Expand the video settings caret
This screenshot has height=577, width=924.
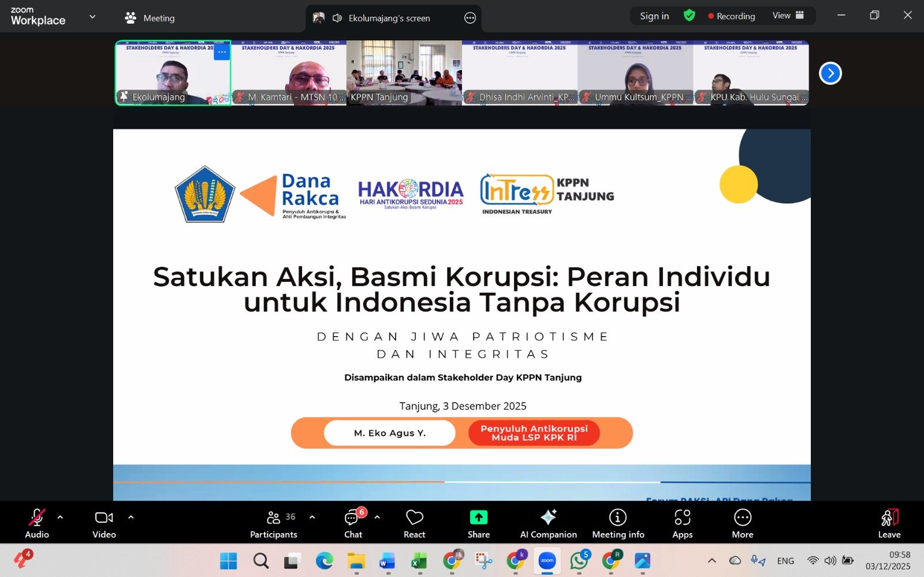tap(131, 517)
